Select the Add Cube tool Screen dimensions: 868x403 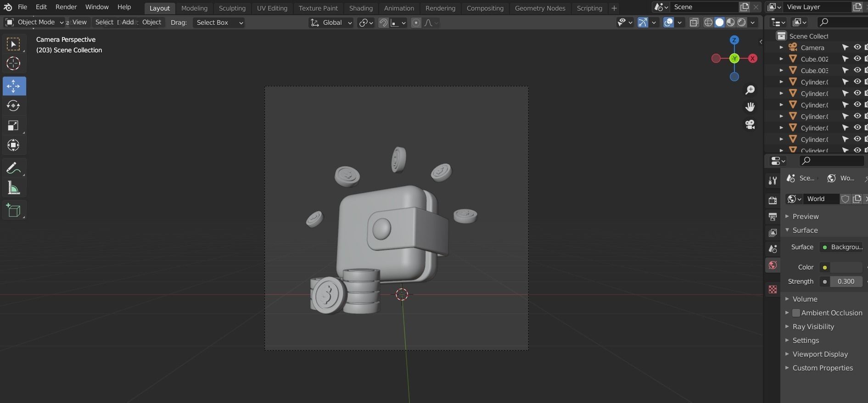click(x=13, y=210)
